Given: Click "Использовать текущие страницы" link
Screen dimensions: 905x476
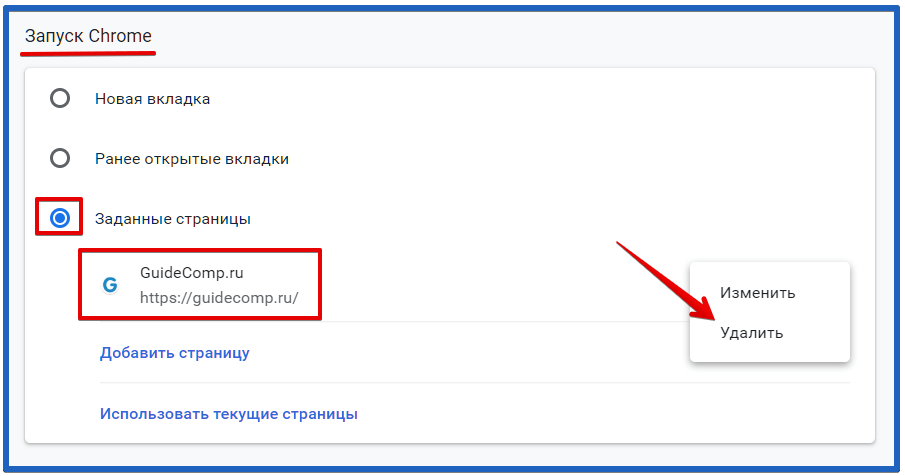Looking at the screenshot, I should [229, 414].
